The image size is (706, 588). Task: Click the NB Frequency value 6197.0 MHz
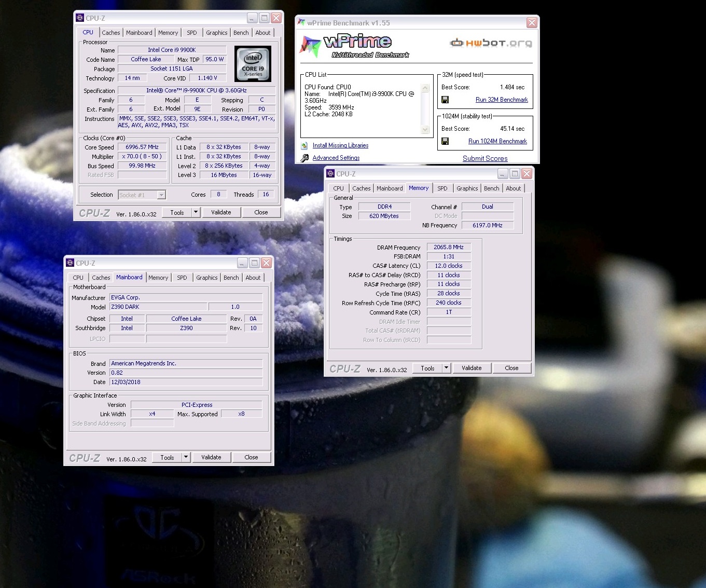click(x=488, y=225)
